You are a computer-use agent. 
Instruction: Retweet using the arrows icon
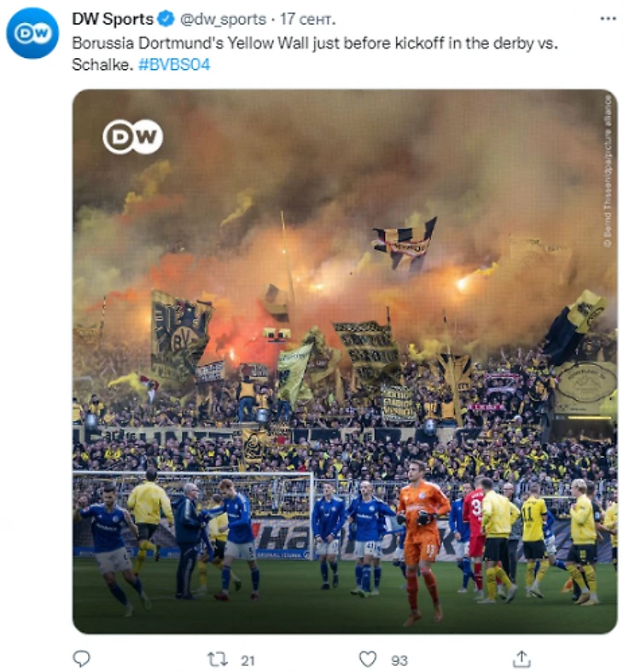(x=218, y=659)
